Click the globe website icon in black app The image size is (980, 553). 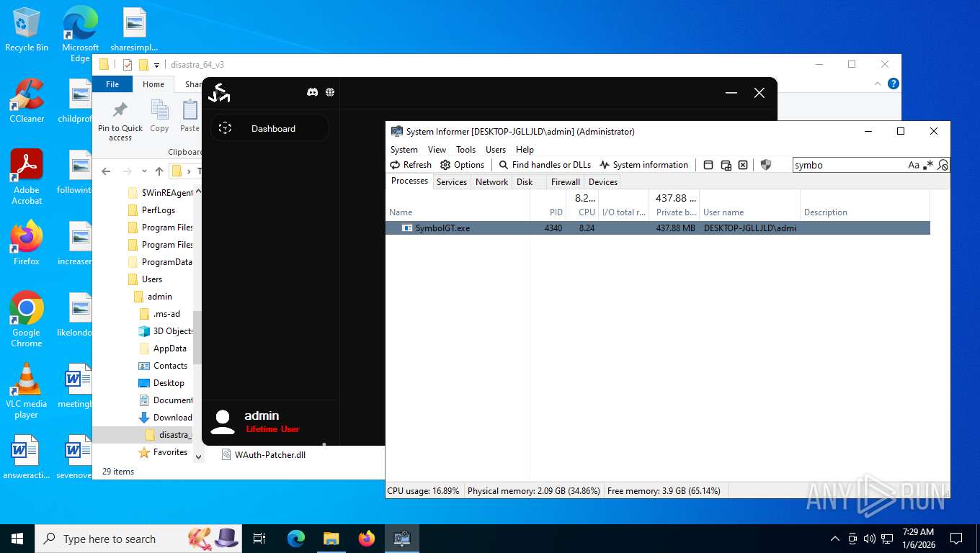pos(330,92)
